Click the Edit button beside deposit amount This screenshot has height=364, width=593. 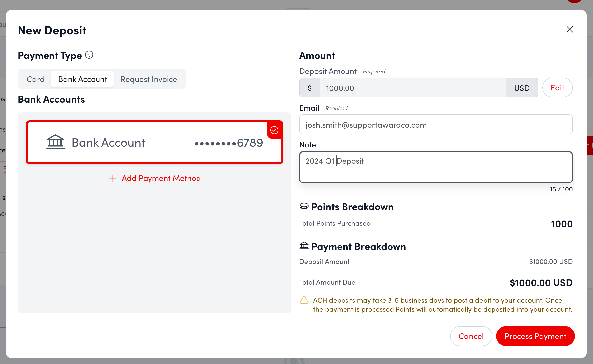[x=557, y=88]
